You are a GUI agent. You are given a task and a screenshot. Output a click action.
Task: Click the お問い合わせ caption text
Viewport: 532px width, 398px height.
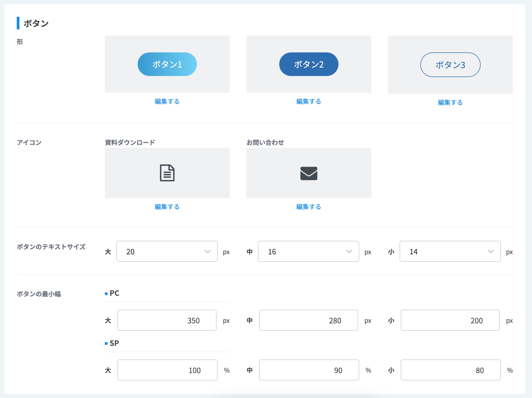(265, 143)
